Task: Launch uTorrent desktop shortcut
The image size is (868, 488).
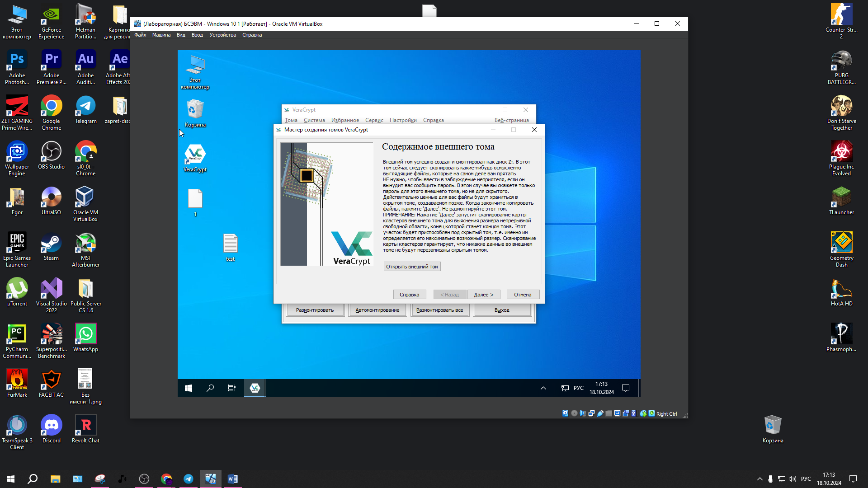Action: coord(17,292)
